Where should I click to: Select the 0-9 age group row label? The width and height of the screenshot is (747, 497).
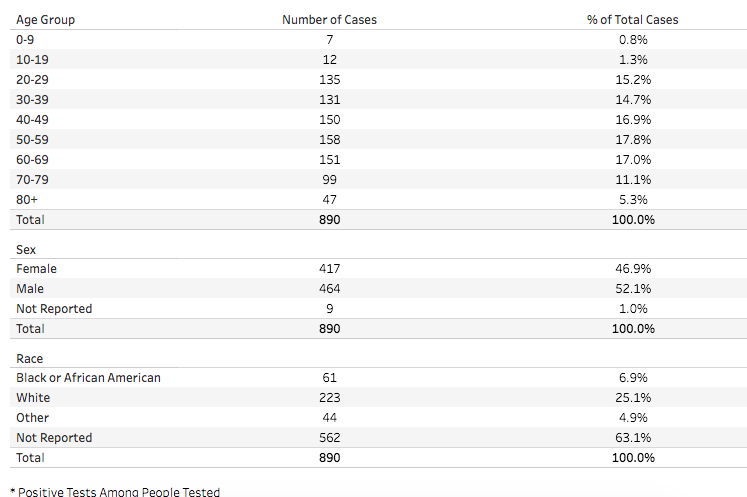coord(27,39)
